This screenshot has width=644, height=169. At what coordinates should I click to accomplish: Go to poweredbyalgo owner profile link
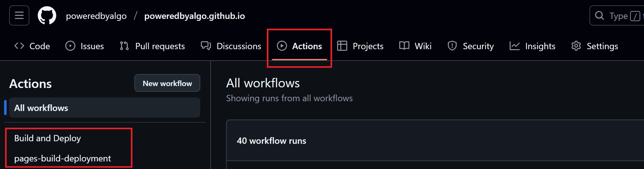96,16
